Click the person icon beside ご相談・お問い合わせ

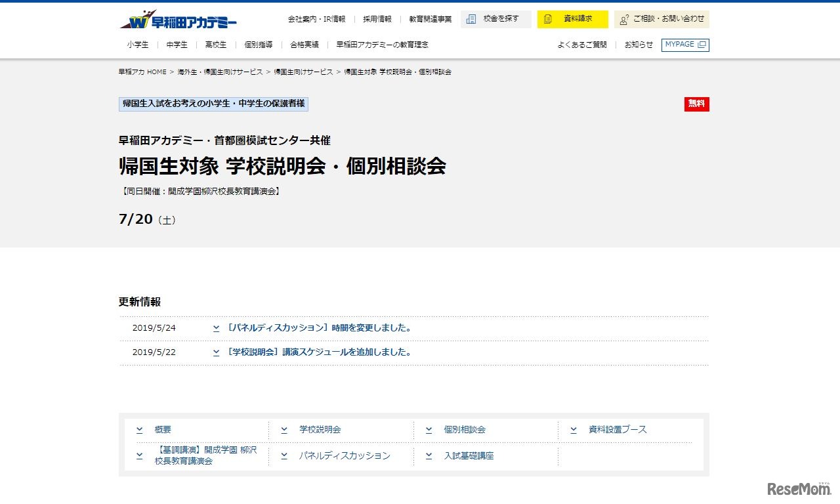click(x=624, y=19)
